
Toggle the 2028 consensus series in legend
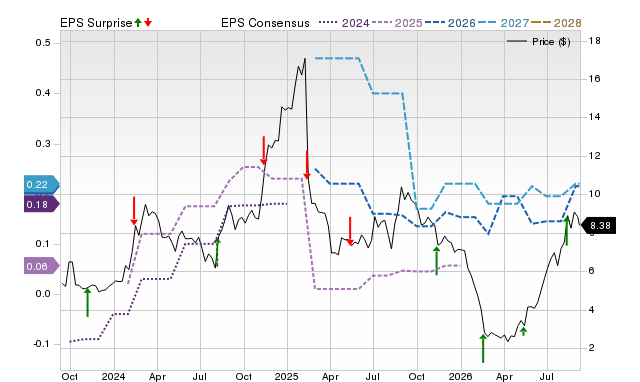[x=556, y=23]
